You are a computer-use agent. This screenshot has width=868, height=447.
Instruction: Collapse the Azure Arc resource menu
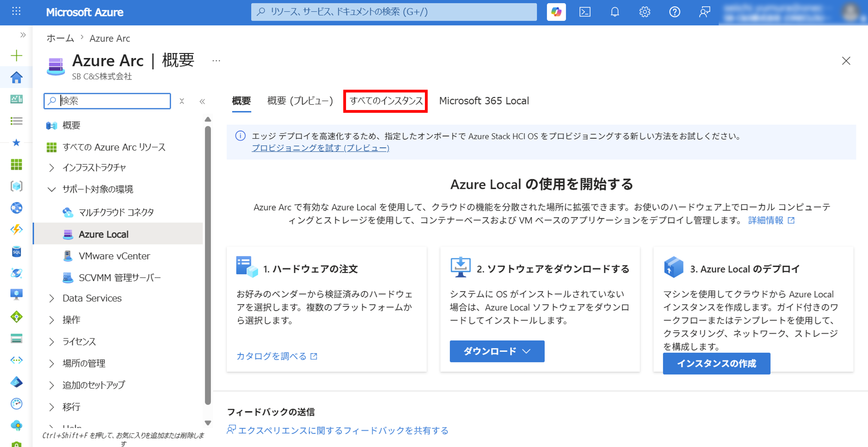point(202,101)
